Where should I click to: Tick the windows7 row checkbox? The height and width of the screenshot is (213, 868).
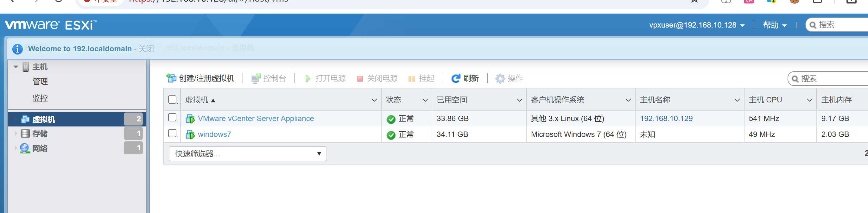pyautogui.click(x=172, y=133)
